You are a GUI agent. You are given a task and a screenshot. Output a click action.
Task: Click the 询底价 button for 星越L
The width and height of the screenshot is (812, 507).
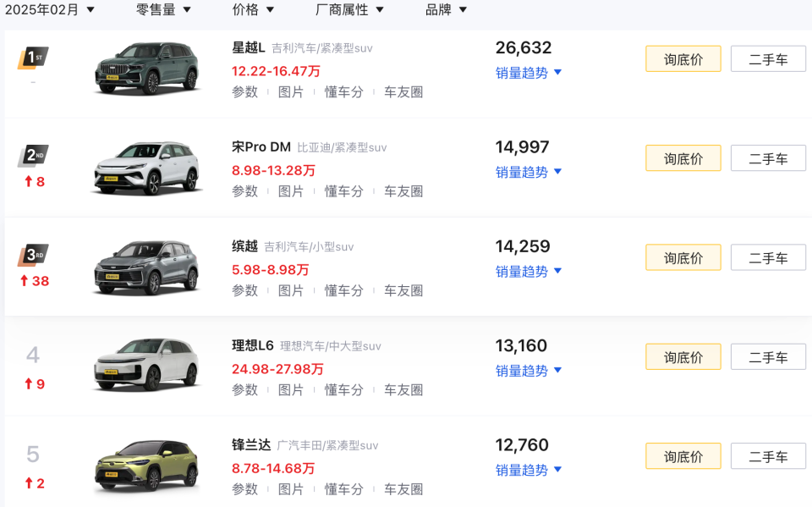coord(683,58)
